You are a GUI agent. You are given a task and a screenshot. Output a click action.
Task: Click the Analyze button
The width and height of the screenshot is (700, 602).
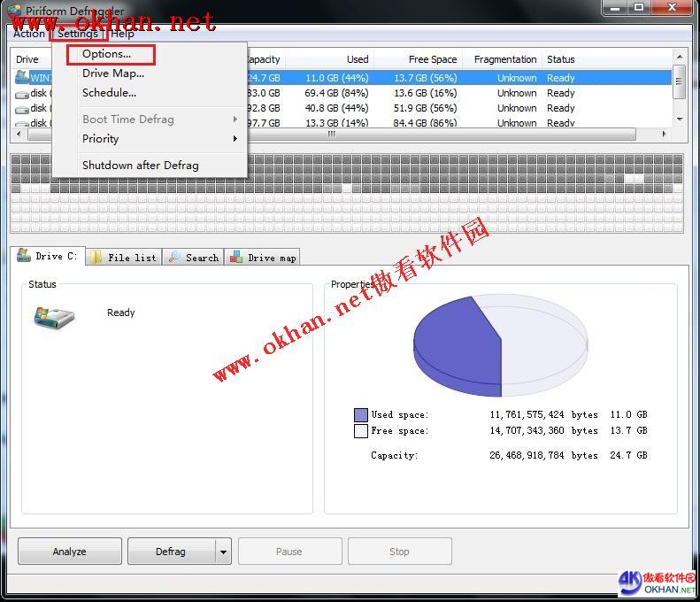(x=70, y=552)
